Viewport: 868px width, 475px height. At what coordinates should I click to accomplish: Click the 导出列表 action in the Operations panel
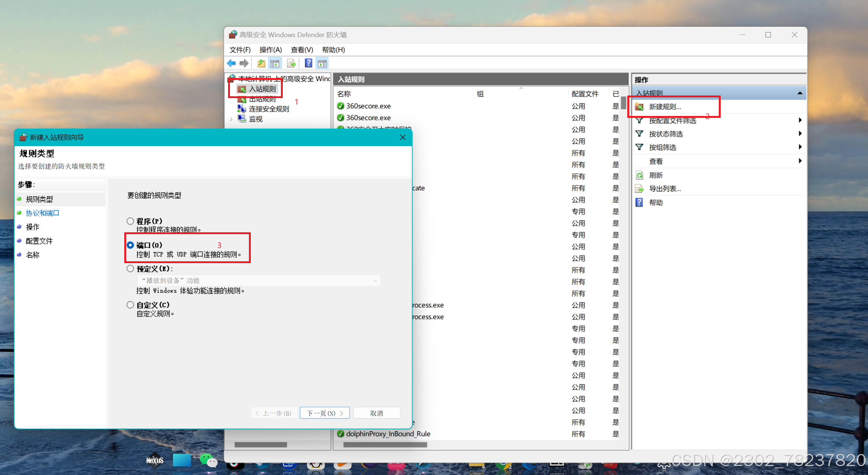pyautogui.click(x=664, y=188)
